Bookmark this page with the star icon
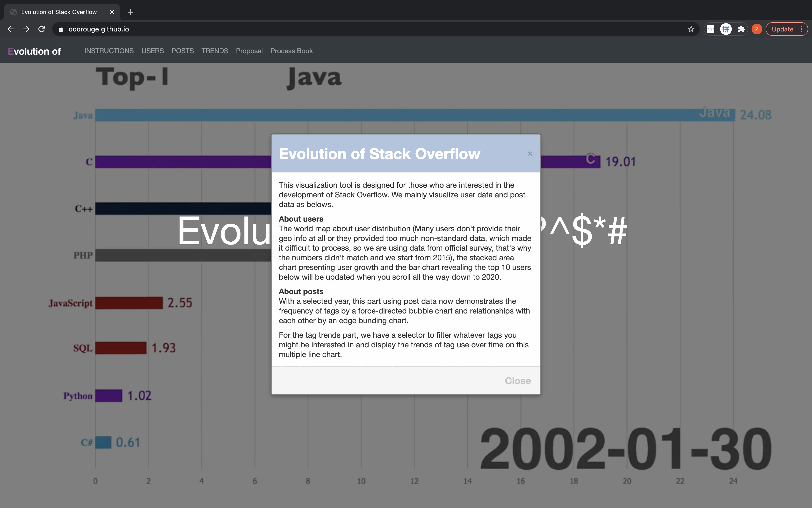The height and width of the screenshot is (508, 812). coord(691,29)
